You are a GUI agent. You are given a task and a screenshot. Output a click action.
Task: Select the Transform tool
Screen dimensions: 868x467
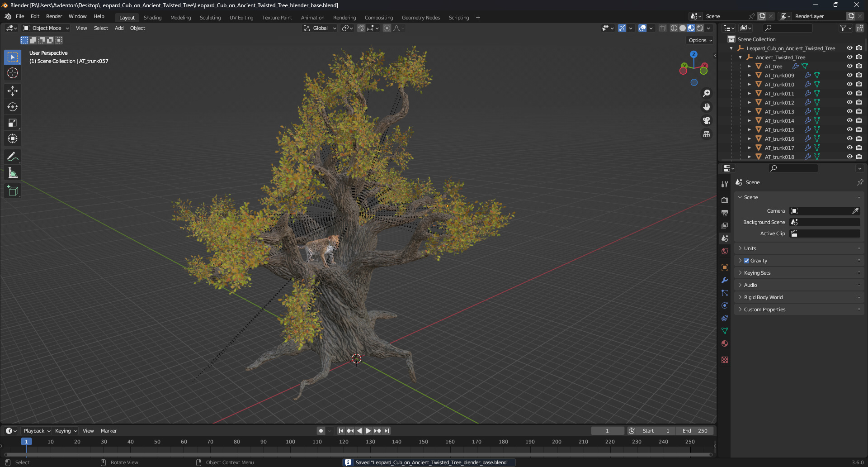13,138
